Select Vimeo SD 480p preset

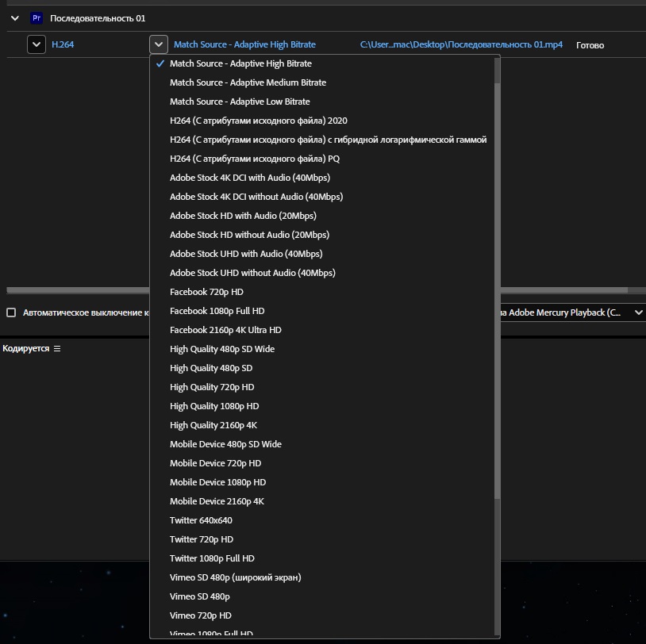tap(200, 596)
